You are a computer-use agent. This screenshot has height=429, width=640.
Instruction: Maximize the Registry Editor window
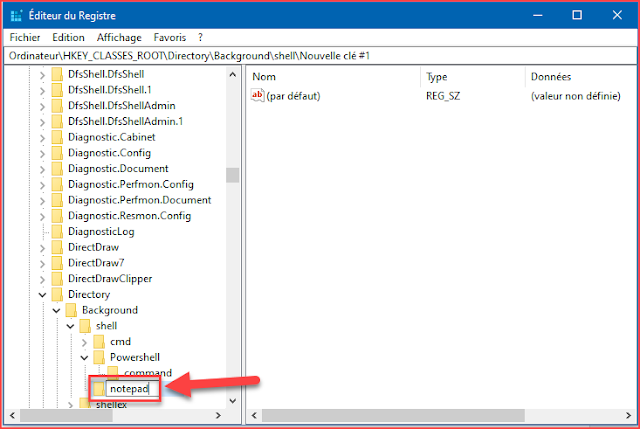pos(577,16)
